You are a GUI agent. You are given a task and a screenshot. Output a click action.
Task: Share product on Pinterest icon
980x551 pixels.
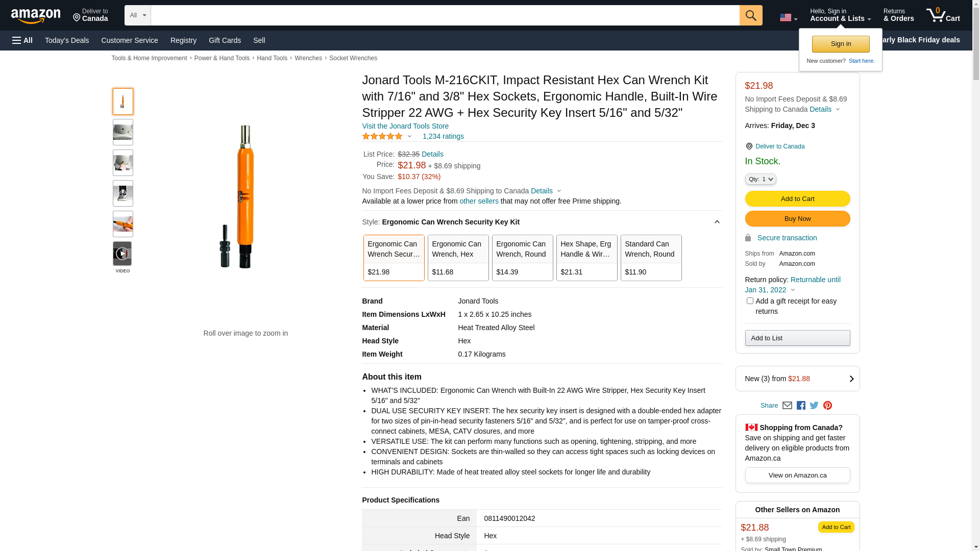(x=827, y=406)
